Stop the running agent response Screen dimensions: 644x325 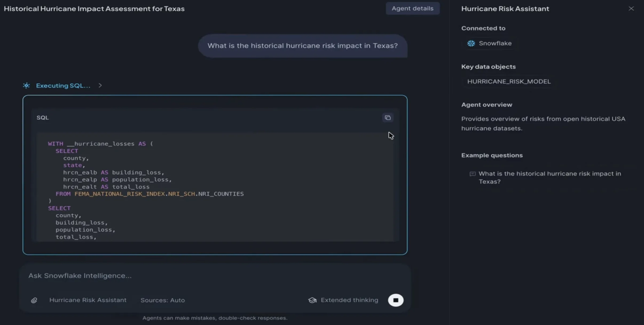(396, 300)
